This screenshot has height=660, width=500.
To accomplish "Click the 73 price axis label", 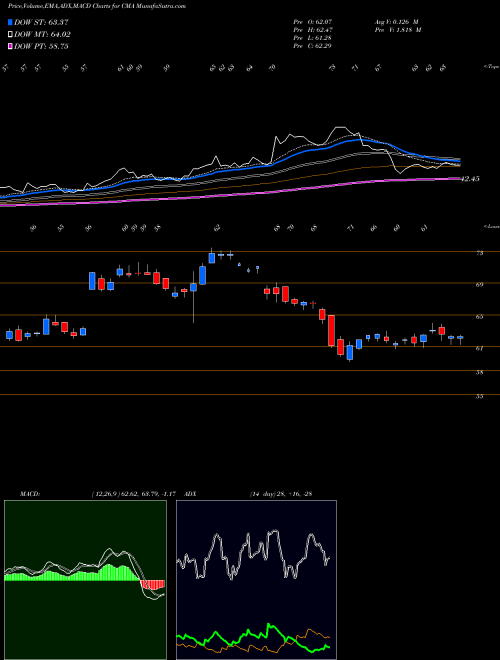I will [x=479, y=253].
